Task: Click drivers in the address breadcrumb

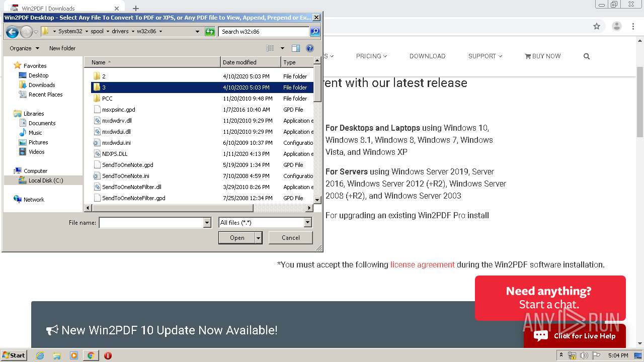Action: [x=120, y=31]
